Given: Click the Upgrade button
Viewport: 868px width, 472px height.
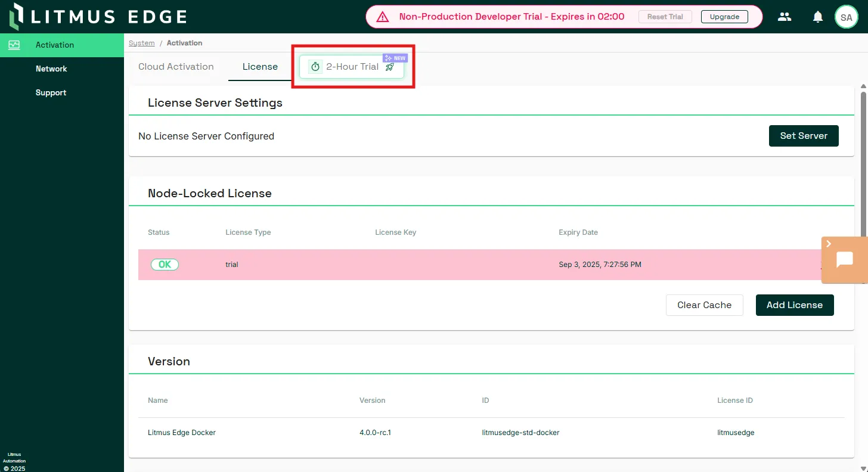Looking at the screenshot, I should (724, 17).
